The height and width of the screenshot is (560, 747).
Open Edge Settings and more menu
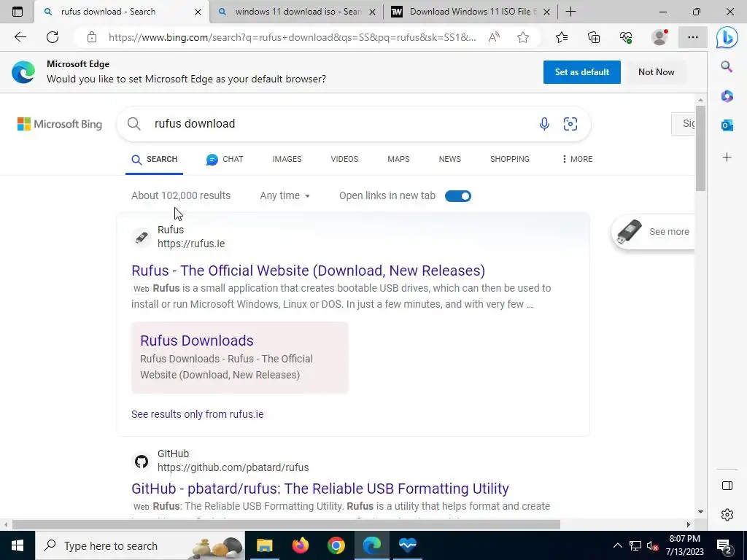click(x=693, y=37)
